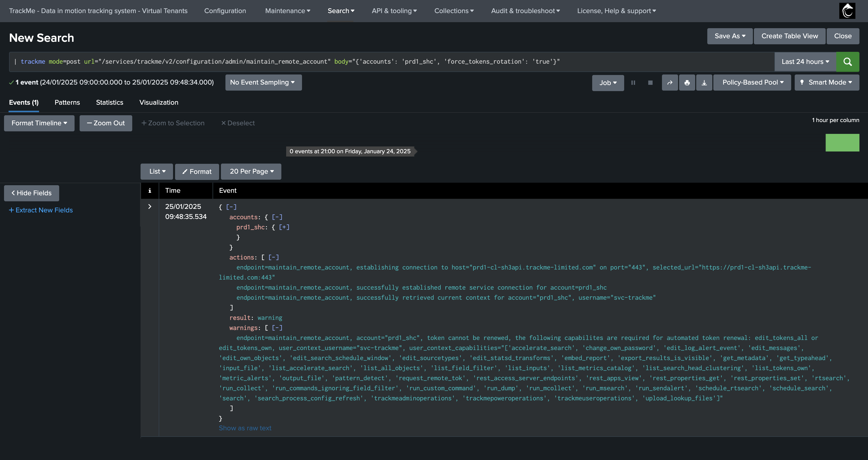The image size is (868, 460).
Task: Collapse the warnings JSON array
Action: click(x=277, y=328)
